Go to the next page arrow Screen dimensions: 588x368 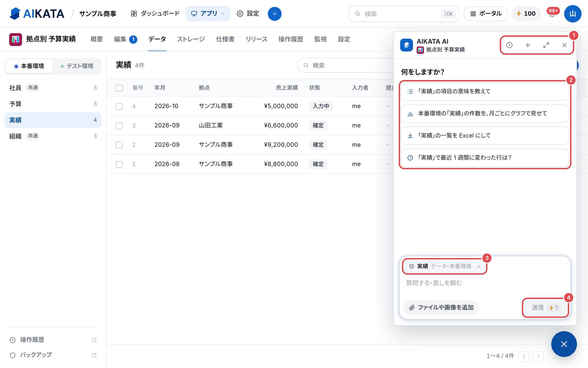538,356
